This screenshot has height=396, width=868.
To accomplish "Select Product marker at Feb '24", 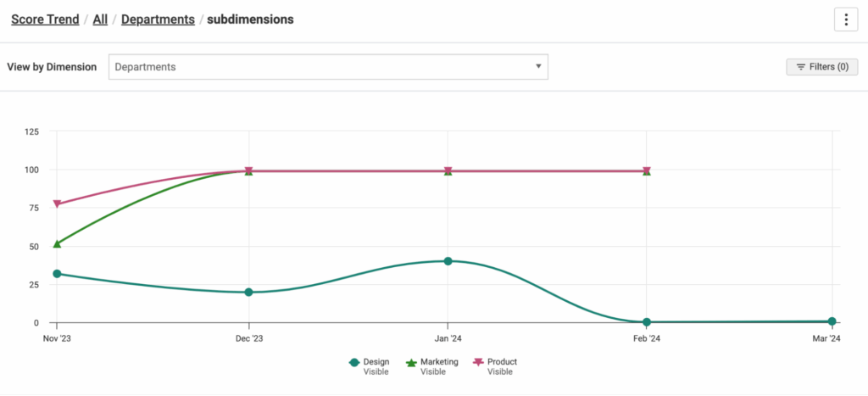I will point(647,170).
